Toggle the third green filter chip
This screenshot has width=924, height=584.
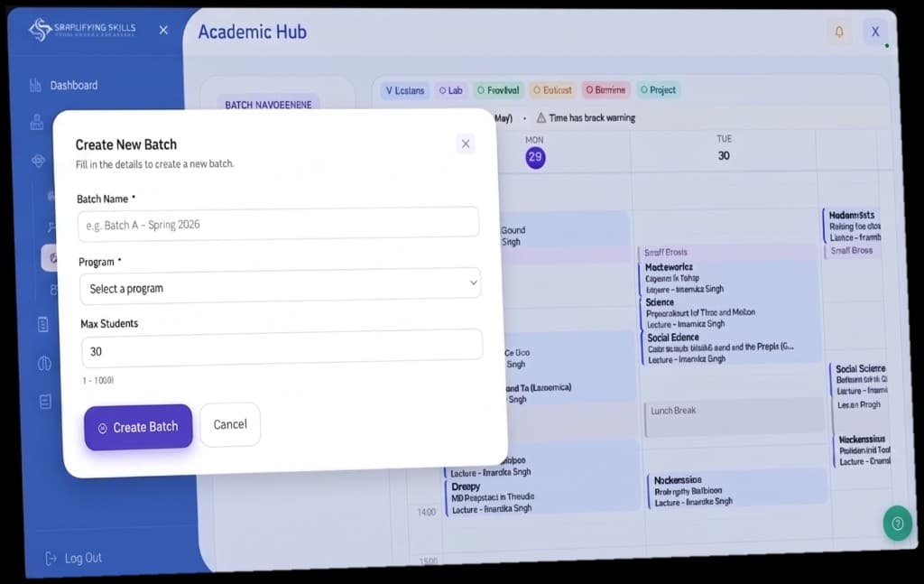(x=498, y=90)
